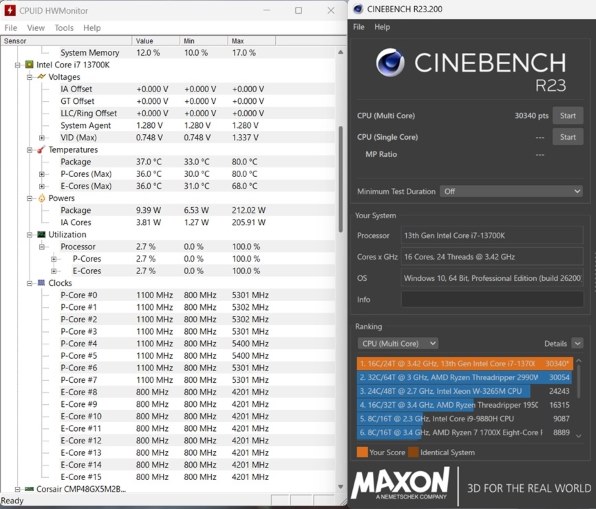This screenshot has width=596, height=509.
Task: Expand the P-Cores (Max) temperature row
Action: coord(42,174)
